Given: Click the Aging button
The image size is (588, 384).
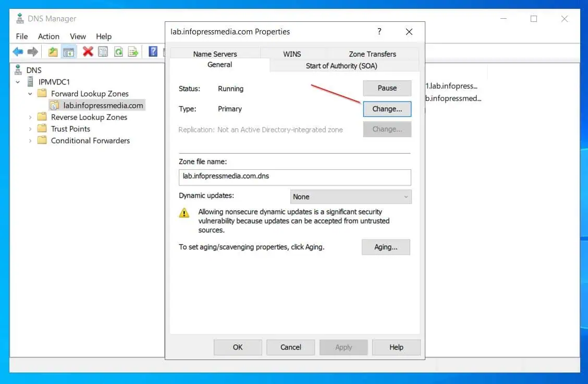Looking at the screenshot, I should tap(386, 247).
